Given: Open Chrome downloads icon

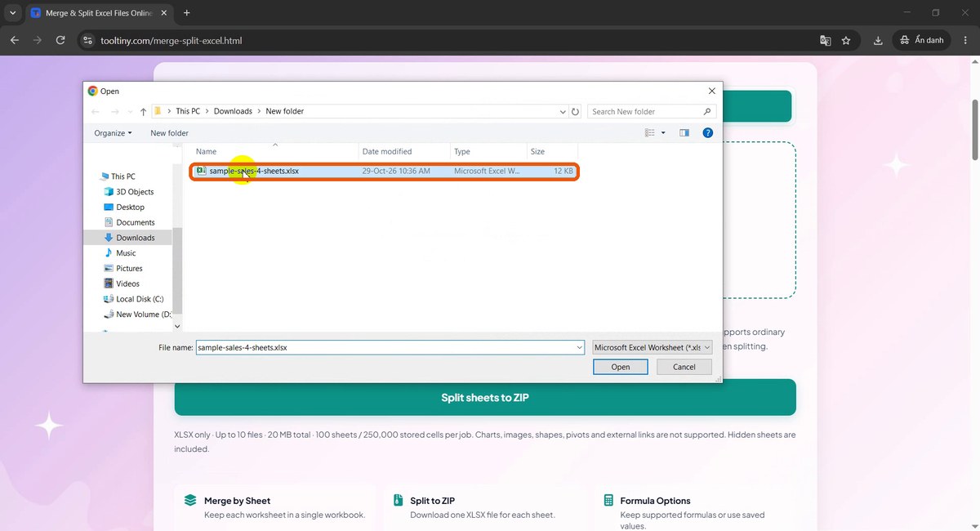Looking at the screenshot, I should coord(878,40).
